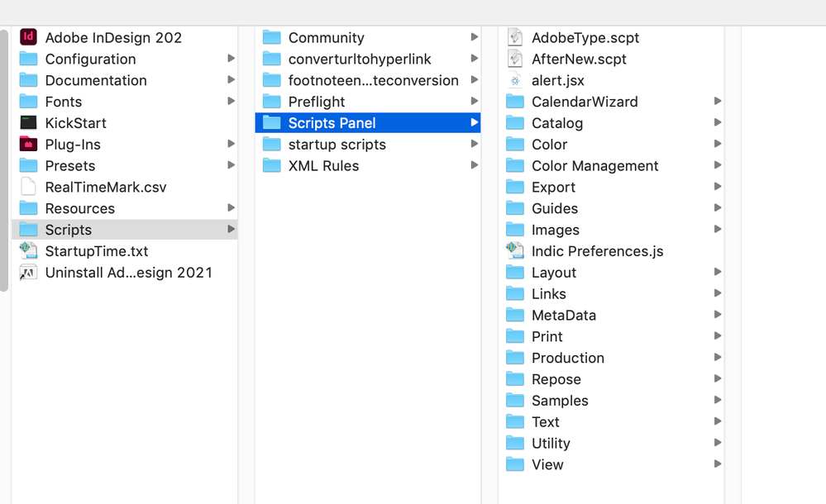
Task: Select the AfterNew.scpt file name
Action: tap(579, 59)
